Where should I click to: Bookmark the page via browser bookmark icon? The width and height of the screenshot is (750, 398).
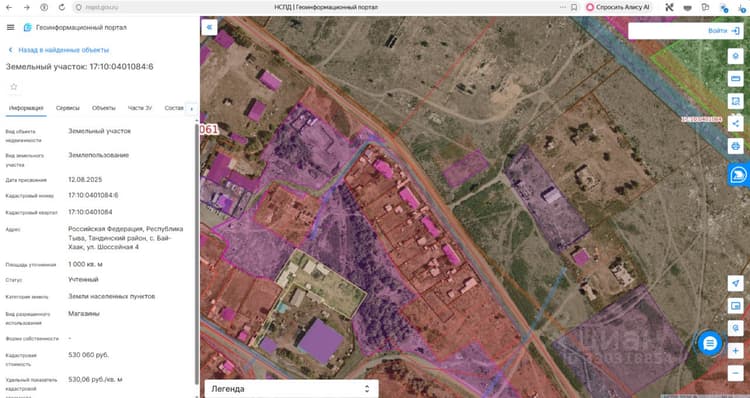click(x=574, y=7)
